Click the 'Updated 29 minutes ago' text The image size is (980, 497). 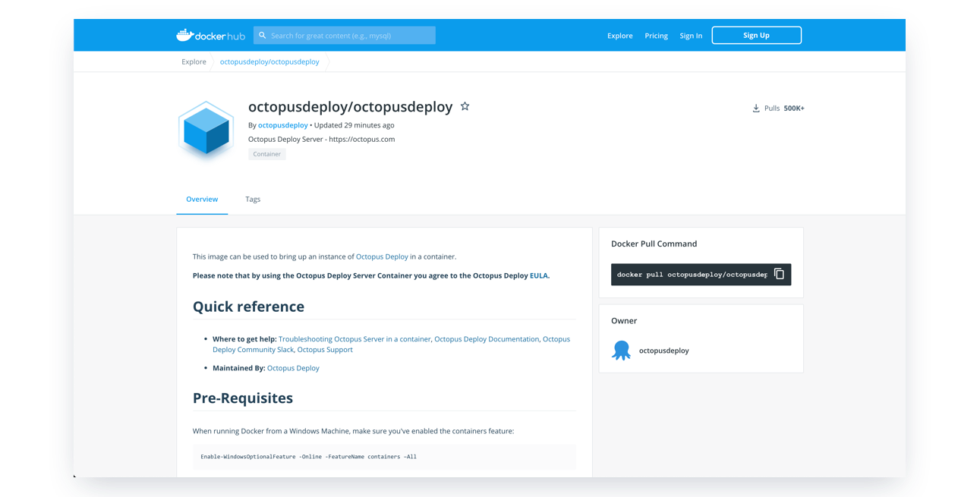tap(354, 125)
